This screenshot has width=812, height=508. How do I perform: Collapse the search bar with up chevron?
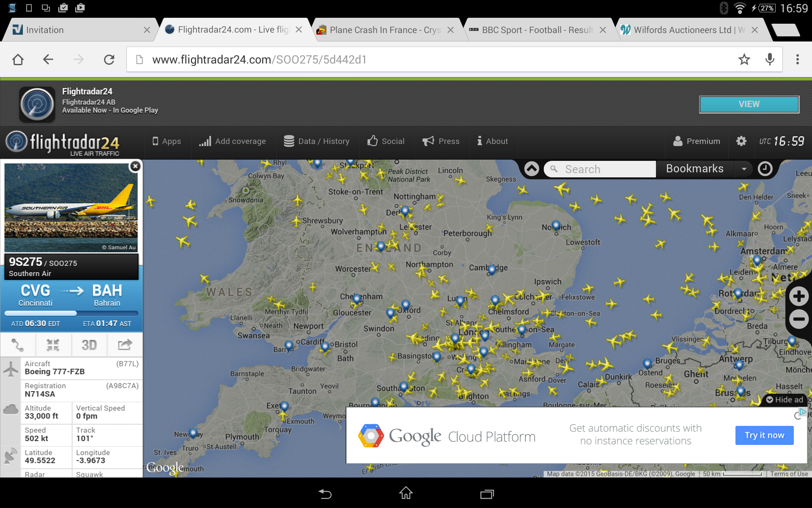[532, 169]
